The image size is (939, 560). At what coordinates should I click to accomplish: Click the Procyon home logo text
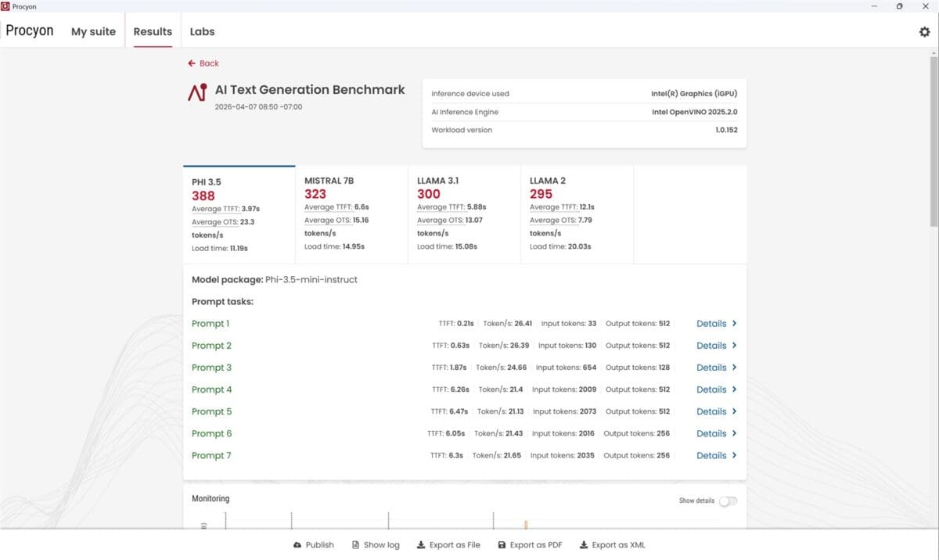coord(30,31)
